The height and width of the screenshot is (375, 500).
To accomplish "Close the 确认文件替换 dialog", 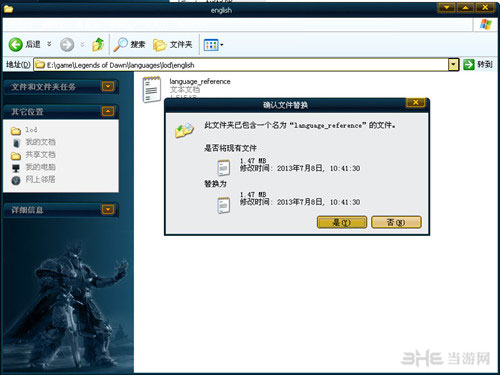I will pos(415,103).
